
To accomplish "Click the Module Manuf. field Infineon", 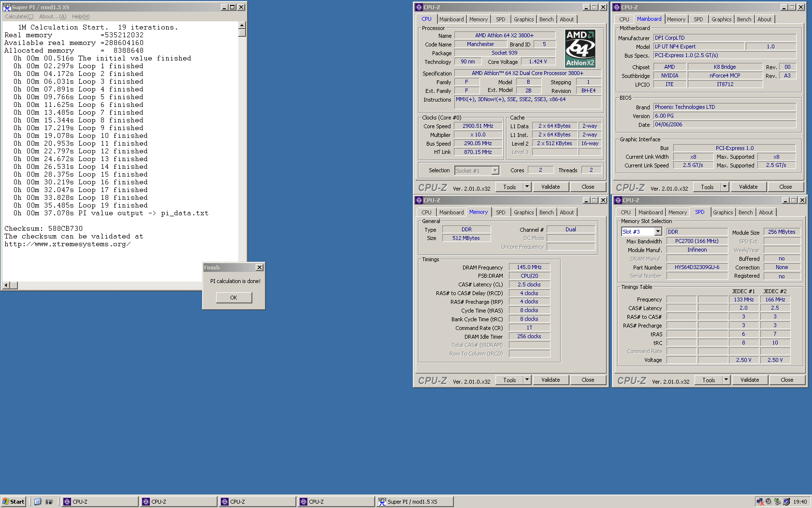I will tap(697, 250).
